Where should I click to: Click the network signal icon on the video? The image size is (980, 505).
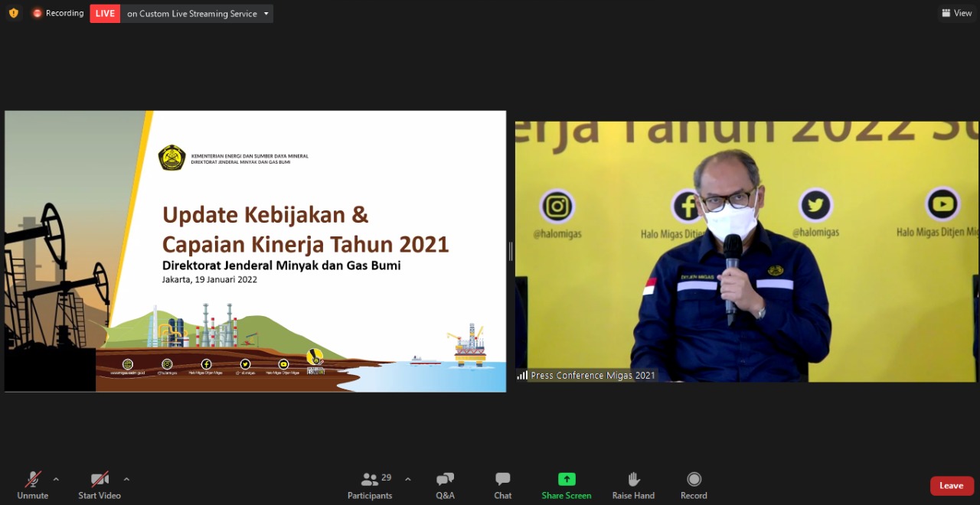point(523,375)
